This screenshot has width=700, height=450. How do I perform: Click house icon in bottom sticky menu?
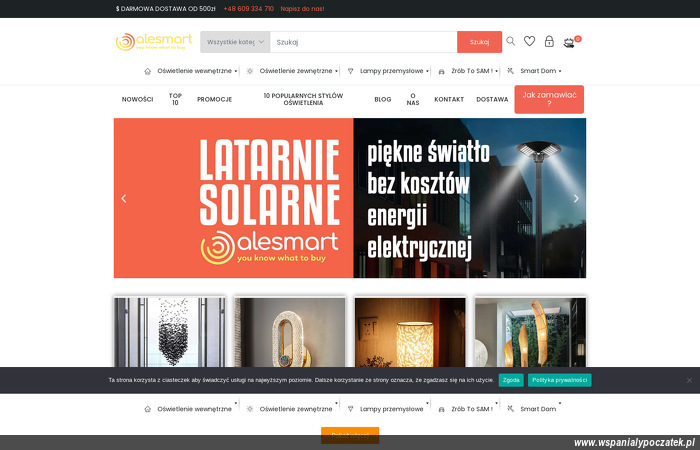[x=148, y=409]
